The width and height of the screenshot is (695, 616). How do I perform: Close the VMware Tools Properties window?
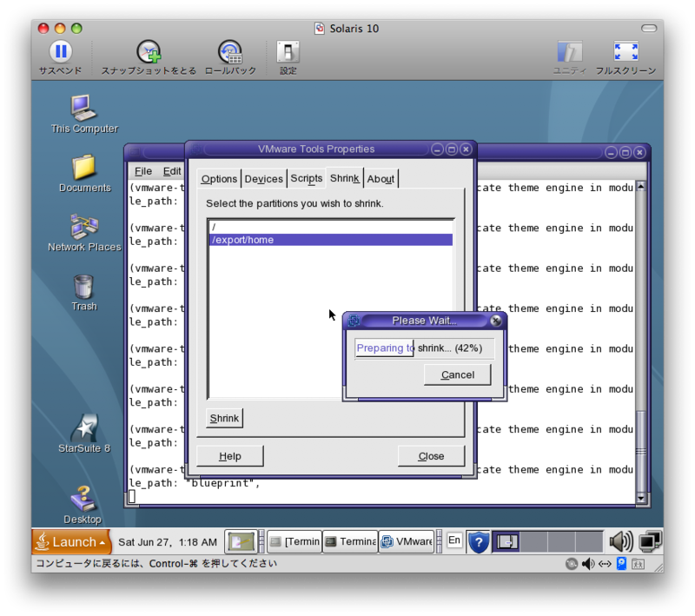point(466,149)
